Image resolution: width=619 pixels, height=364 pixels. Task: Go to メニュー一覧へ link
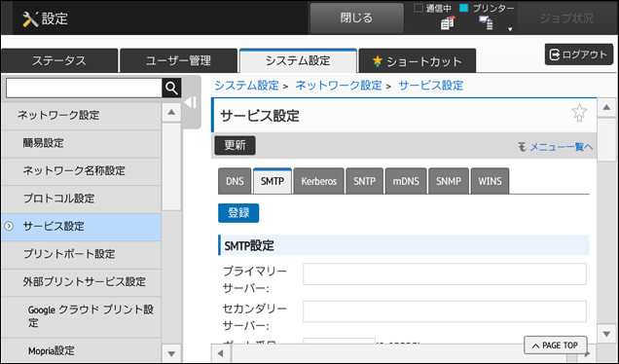coord(561,147)
